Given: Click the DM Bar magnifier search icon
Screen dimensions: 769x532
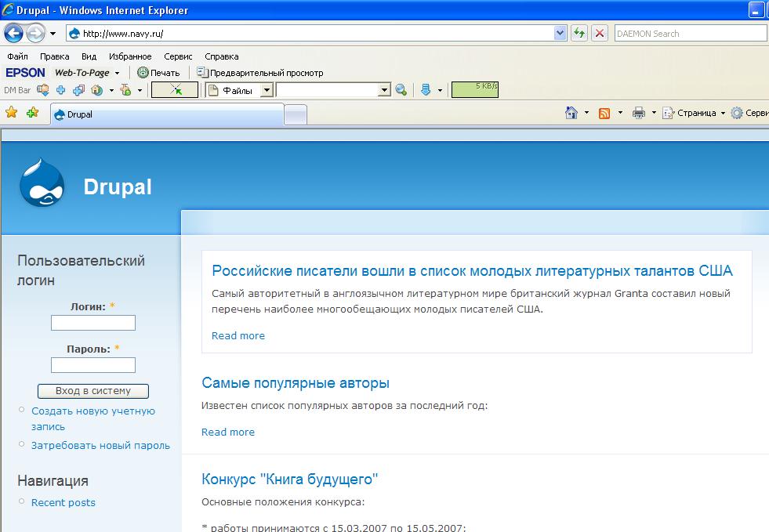Looking at the screenshot, I should point(401,90).
